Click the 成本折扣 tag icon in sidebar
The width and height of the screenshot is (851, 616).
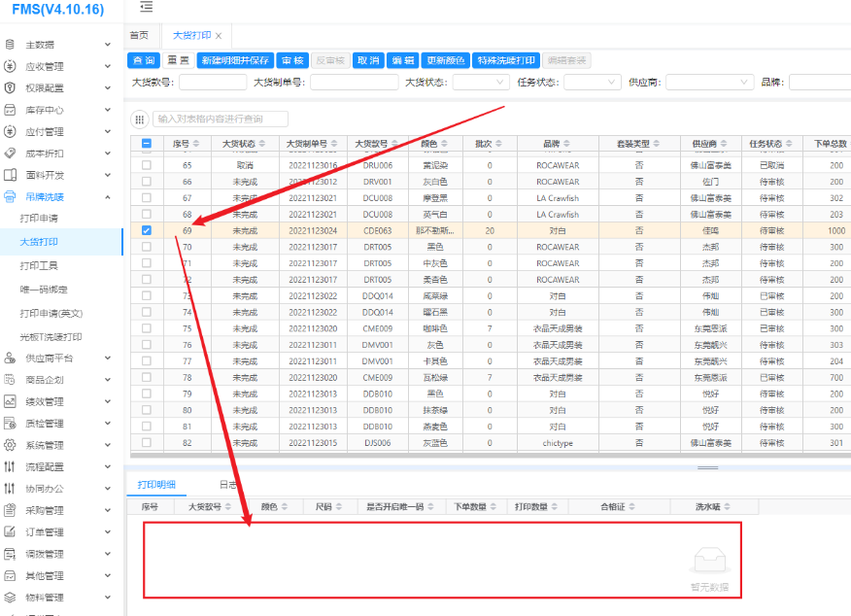(10, 154)
